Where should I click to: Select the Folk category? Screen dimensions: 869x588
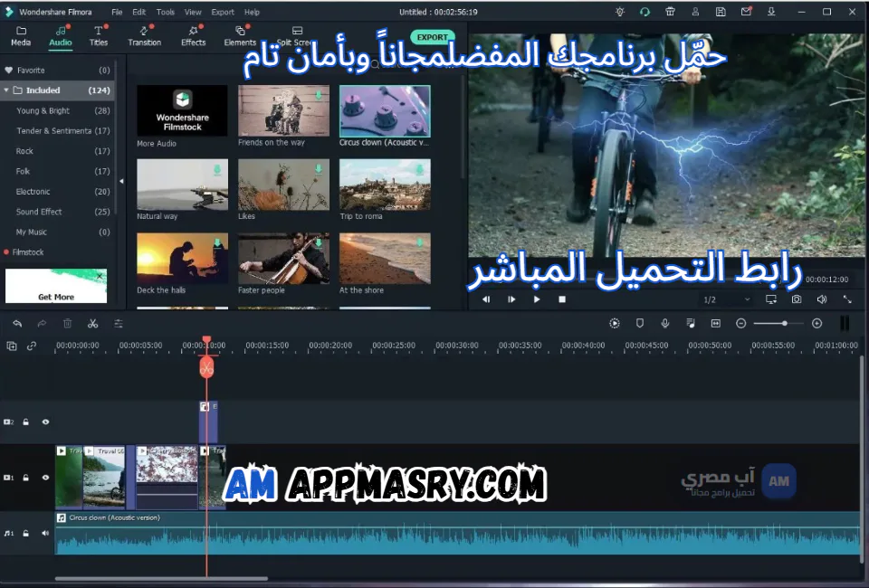[57, 171]
